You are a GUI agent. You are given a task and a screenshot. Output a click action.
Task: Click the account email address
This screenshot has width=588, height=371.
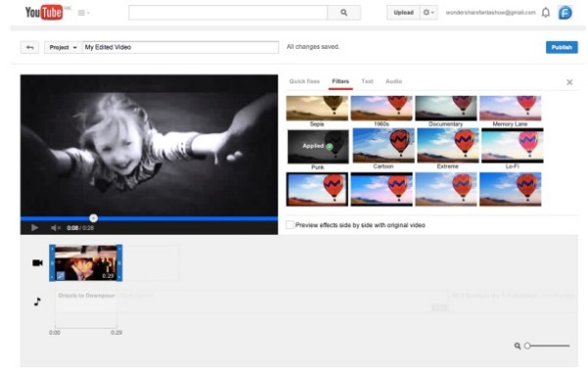490,13
